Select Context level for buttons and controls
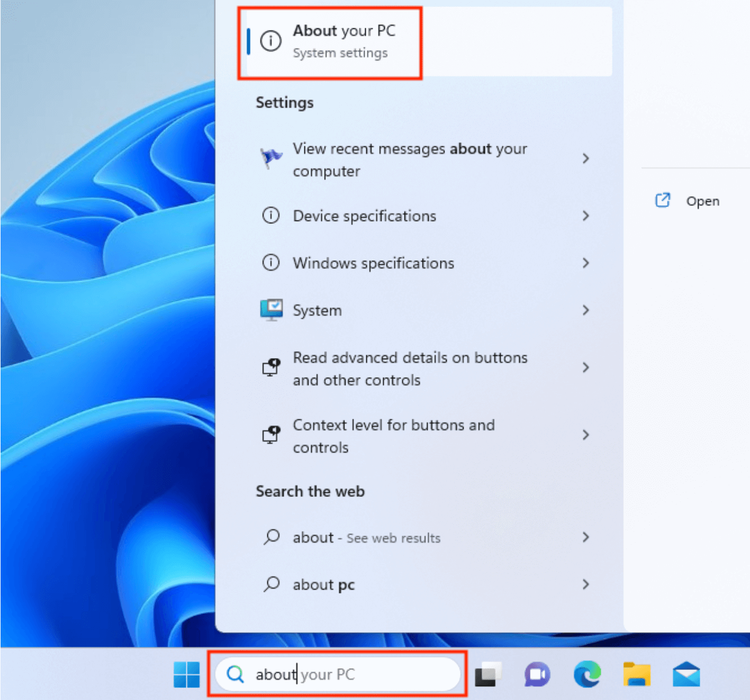750x700 pixels. pyautogui.click(x=394, y=436)
